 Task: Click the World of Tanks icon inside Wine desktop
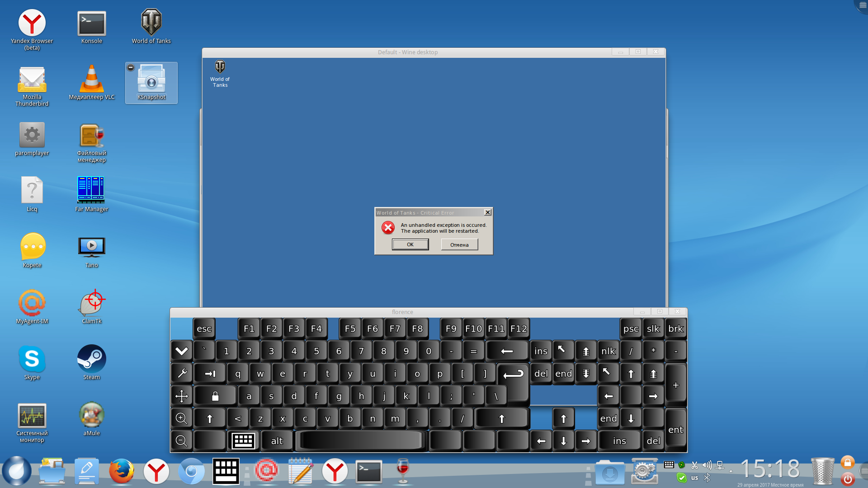click(x=220, y=68)
